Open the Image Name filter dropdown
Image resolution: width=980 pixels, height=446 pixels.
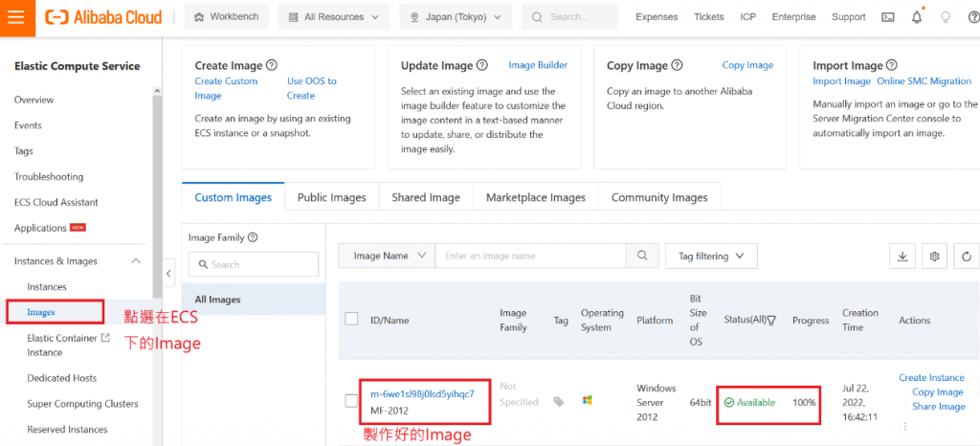[x=387, y=256]
